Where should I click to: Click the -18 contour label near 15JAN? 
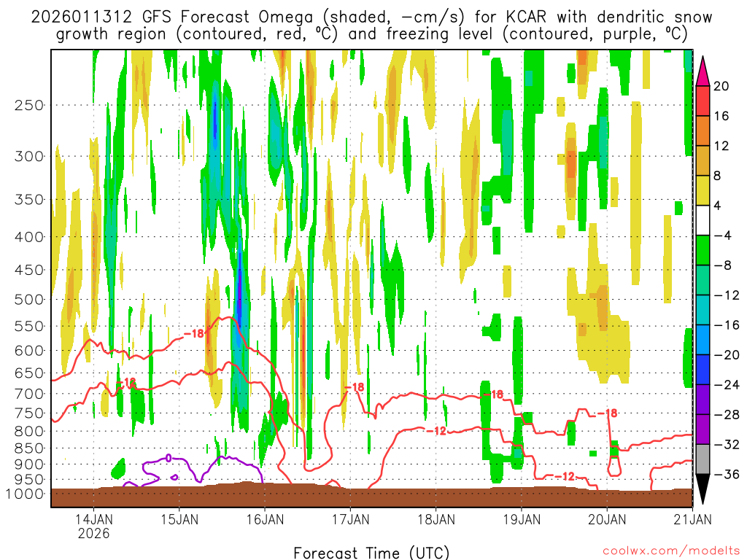[x=194, y=333]
